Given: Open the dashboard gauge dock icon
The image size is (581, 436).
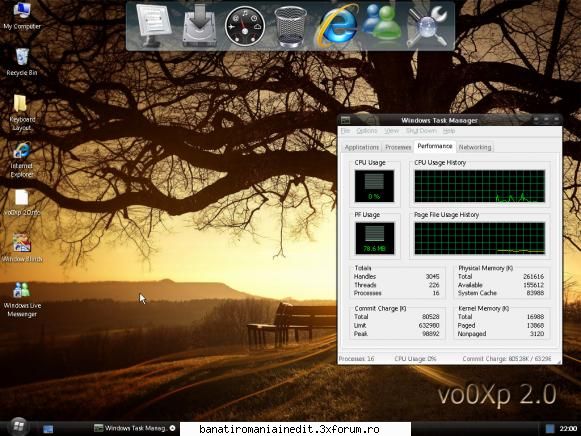Looking at the screenshot, I should coord(245,26).
